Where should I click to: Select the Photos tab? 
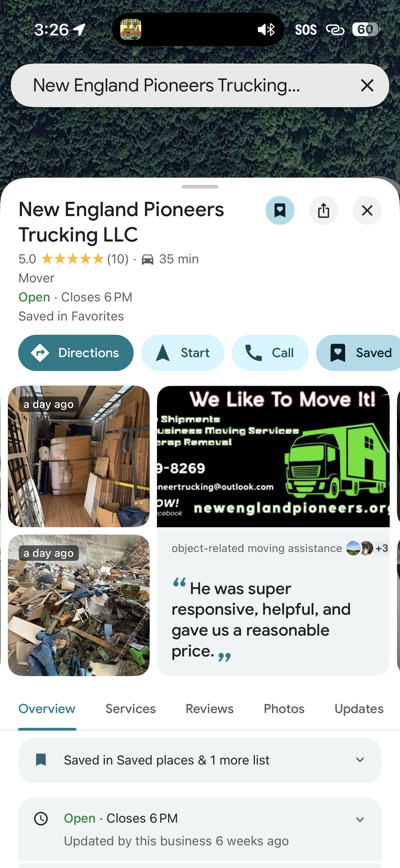click(284, 709)
